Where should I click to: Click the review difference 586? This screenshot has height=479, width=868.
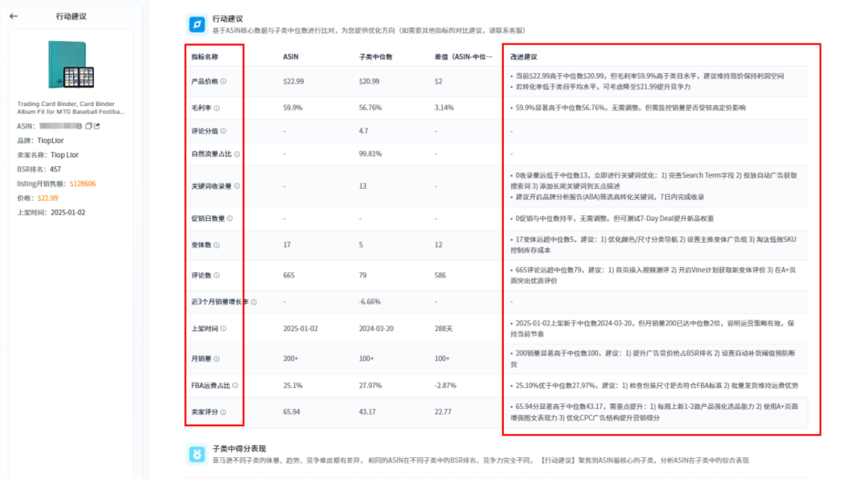(440, 275)
